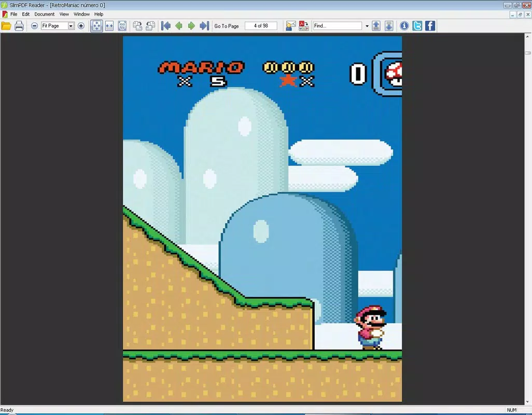This screenshot has height=415, width=532.
Task: Open the Window menu
Action: click(x=82, y=14)
